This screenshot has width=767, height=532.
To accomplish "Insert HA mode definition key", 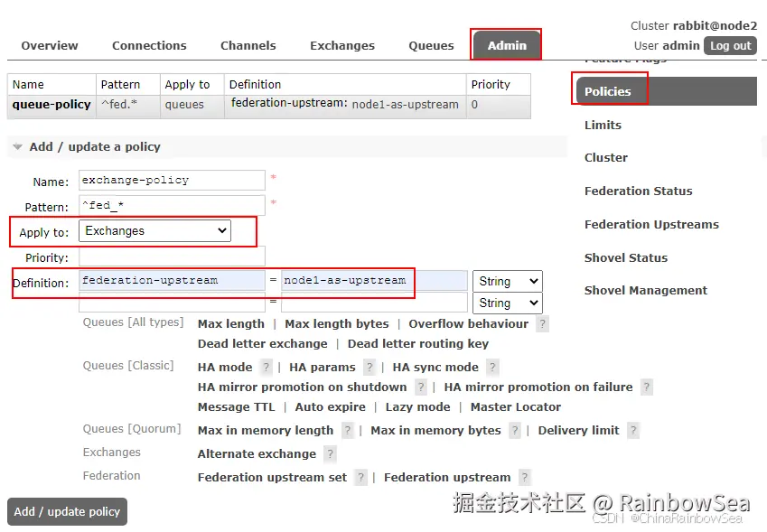I will (x=225, y=368).
